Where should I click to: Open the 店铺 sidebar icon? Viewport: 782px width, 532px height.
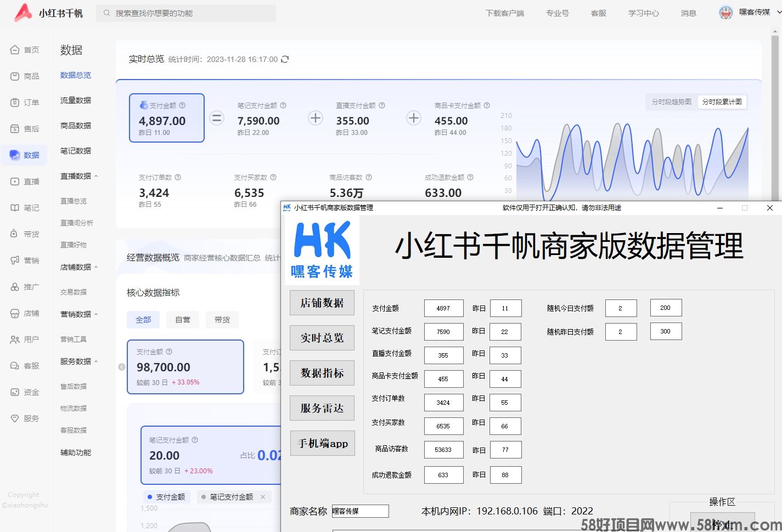click(x=15, y=313)
